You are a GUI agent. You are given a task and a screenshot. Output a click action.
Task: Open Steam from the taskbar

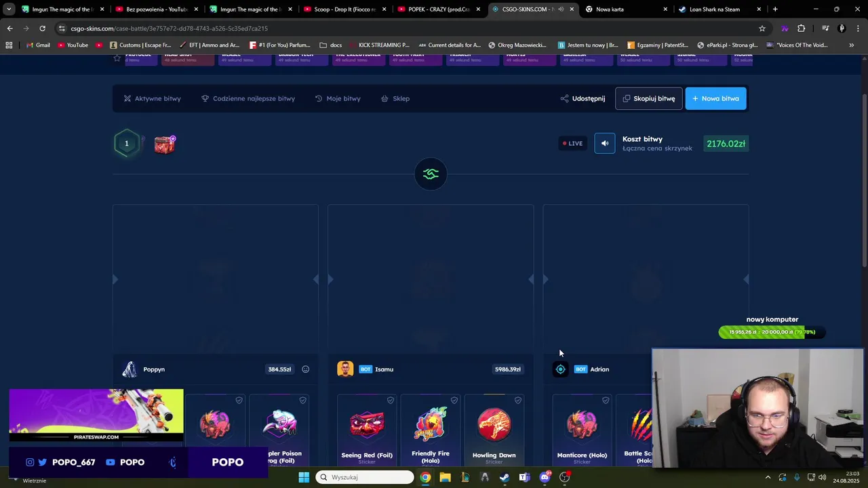click(505, 477)
